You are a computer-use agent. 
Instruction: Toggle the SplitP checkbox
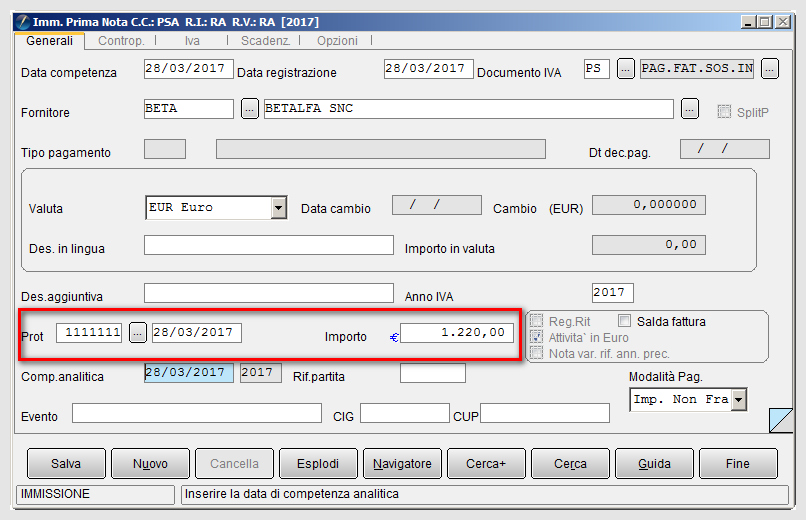[724, 112]
